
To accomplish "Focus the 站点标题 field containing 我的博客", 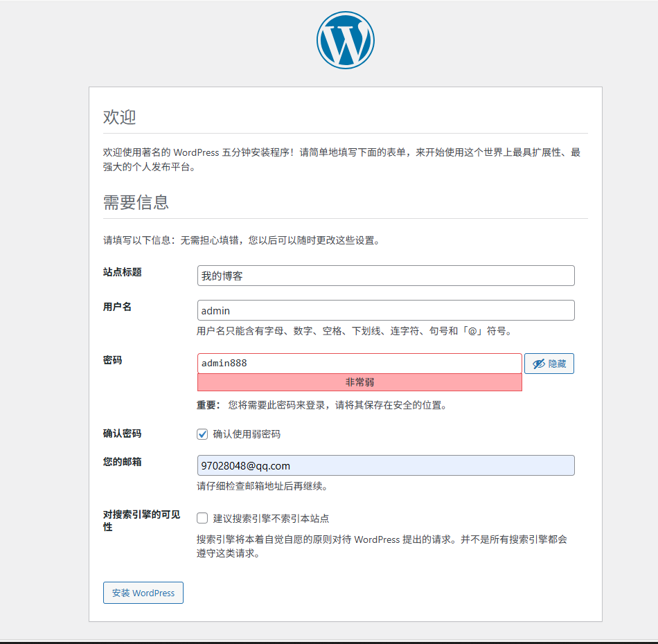I will (385, 276).
